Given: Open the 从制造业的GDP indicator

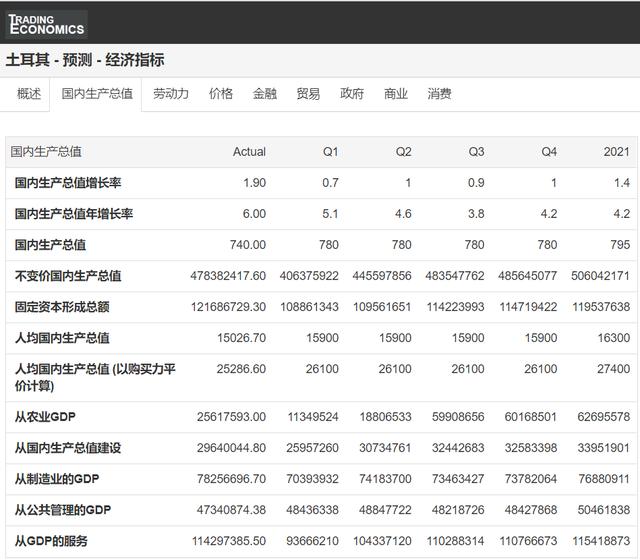Looking at the screenshot, I should point(57,479).
